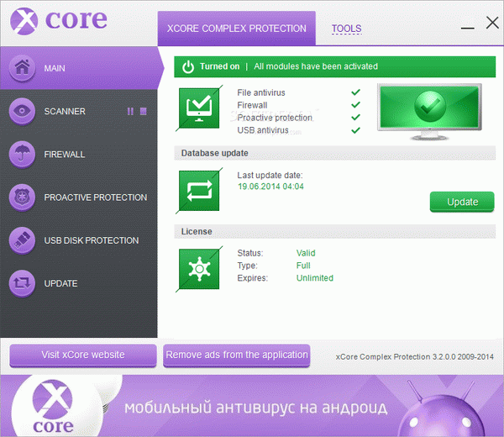Click the license type value Full
The image size is (504, 437).
[x=303, y=266]
